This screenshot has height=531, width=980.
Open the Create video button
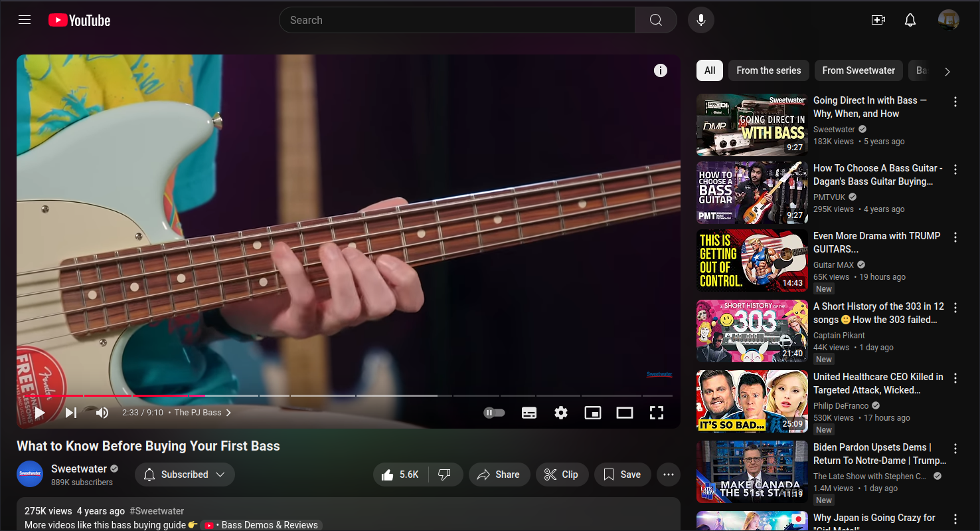pos(878,20)
